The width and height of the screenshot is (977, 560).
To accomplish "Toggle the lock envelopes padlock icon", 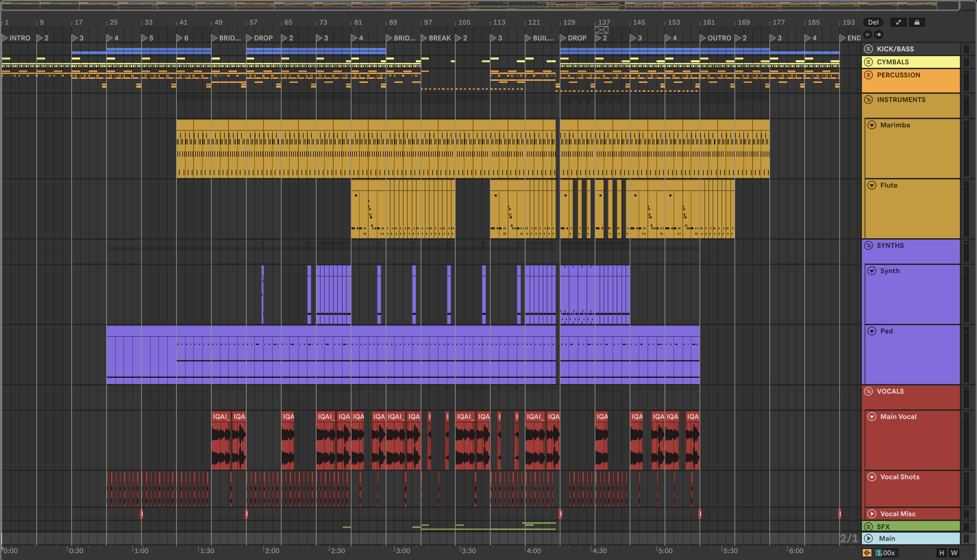I will click(x=917, y=22).
